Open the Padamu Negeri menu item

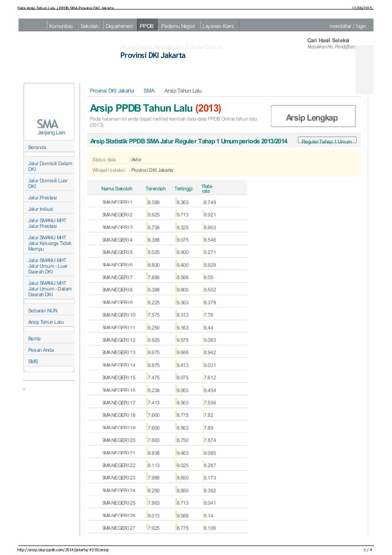[x=178, y=26]
